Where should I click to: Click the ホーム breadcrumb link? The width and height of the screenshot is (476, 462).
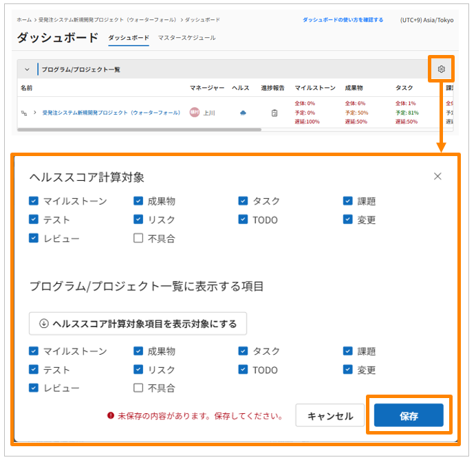(x=23, y=20)
